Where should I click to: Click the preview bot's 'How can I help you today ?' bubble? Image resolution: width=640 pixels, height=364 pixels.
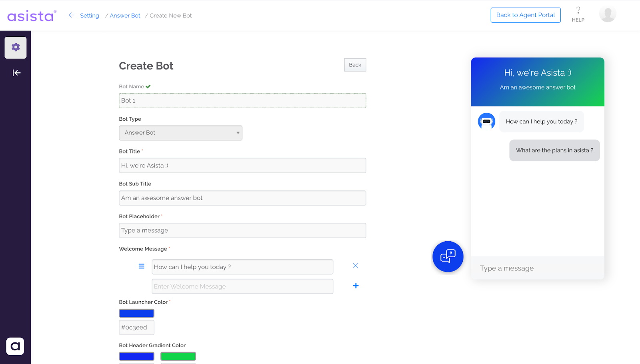(541, 121)
